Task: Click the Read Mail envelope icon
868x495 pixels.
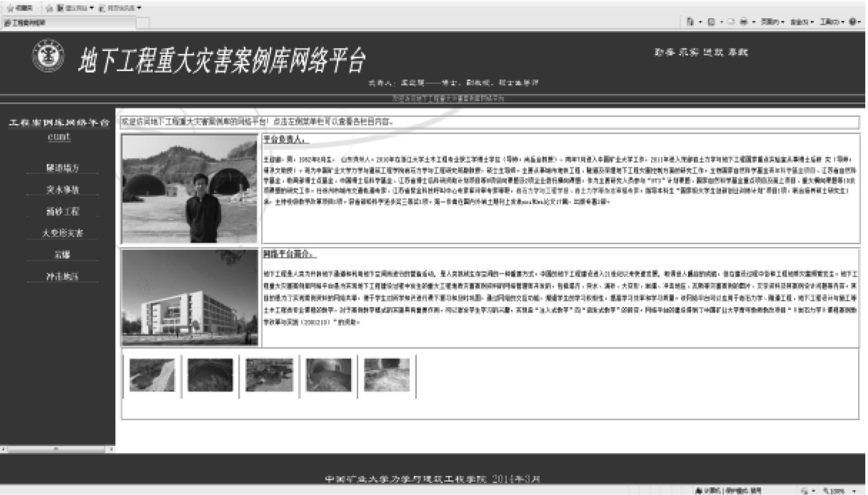Action: coord(730,22)
